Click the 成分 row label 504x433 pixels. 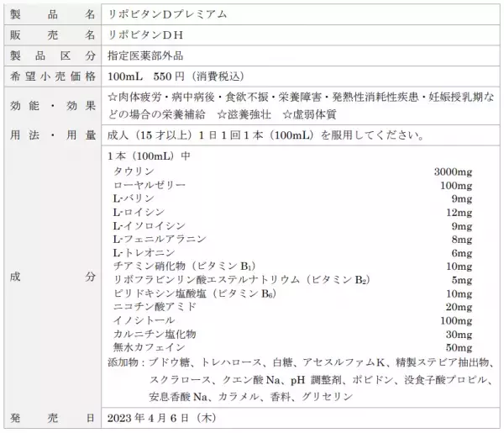[50, 276]
